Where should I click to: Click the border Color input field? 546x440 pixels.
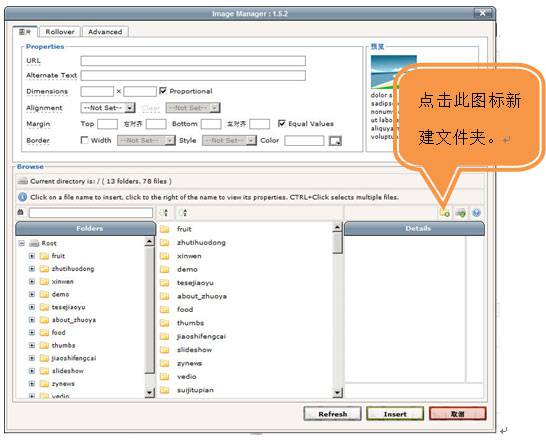tap(304, 140)
